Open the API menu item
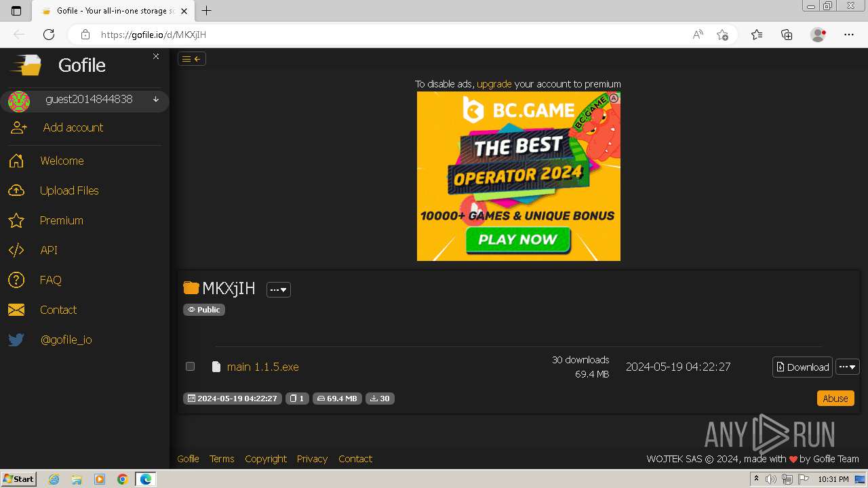Screen dimensions: 868x488 (x=49, y=250)
